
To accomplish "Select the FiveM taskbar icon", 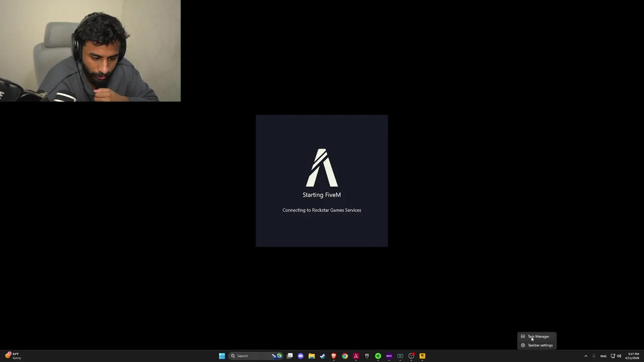I will [356, 356].
